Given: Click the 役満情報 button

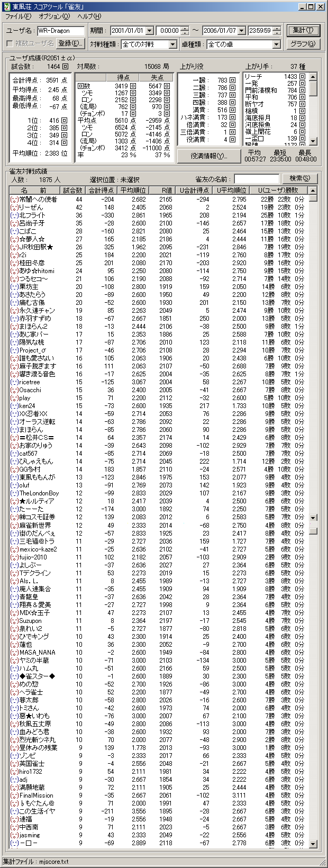Looking at the screenshot, I should [208, 156].
